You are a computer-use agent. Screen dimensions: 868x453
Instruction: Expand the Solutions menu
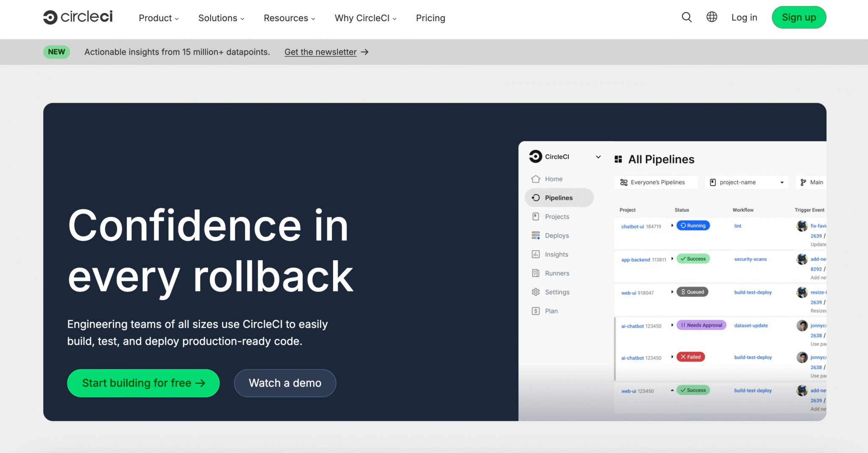click(x=221, y=18)
